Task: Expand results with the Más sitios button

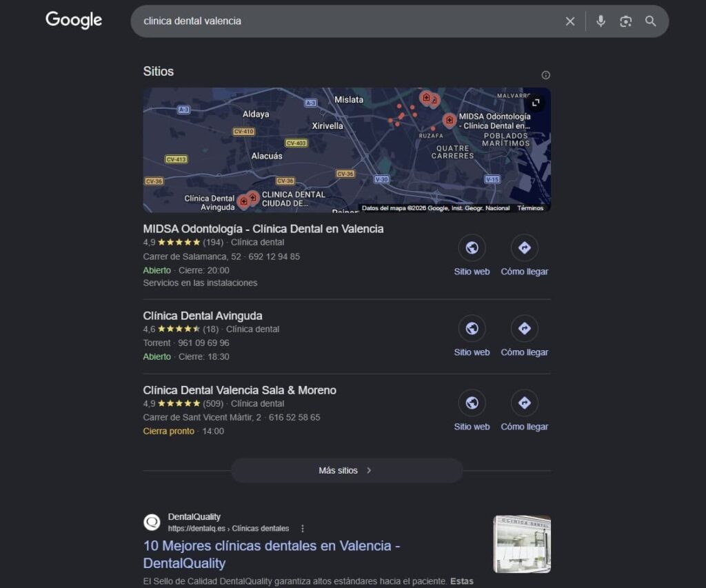Action: 347,471
